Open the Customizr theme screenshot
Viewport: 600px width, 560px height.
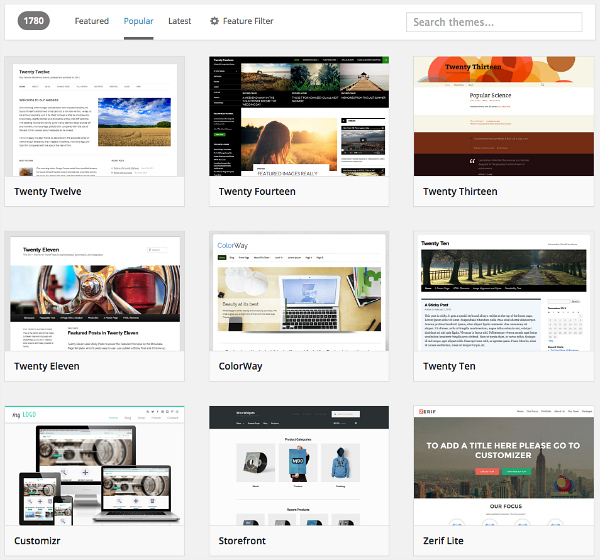tap(95, 466)
